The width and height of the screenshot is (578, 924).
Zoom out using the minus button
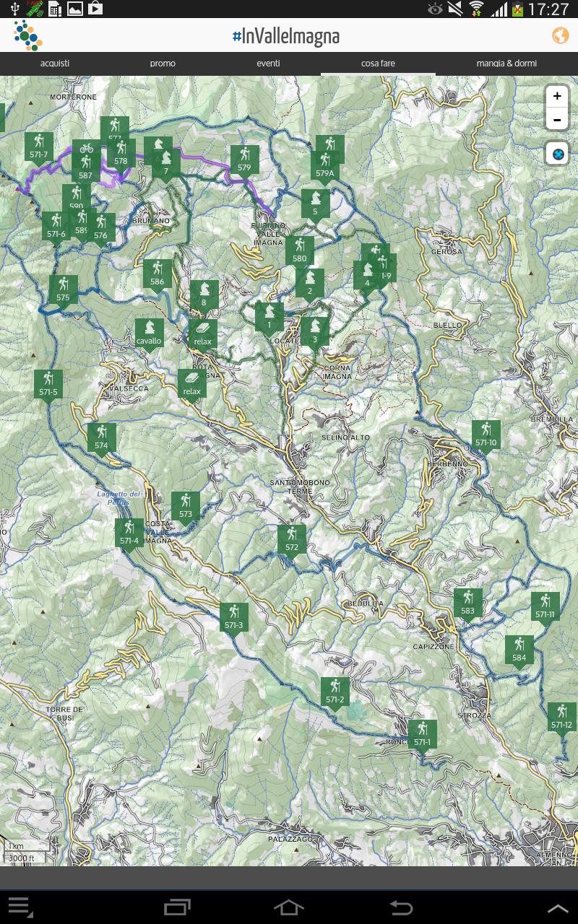pyautogui.click(x=556, y=121)
